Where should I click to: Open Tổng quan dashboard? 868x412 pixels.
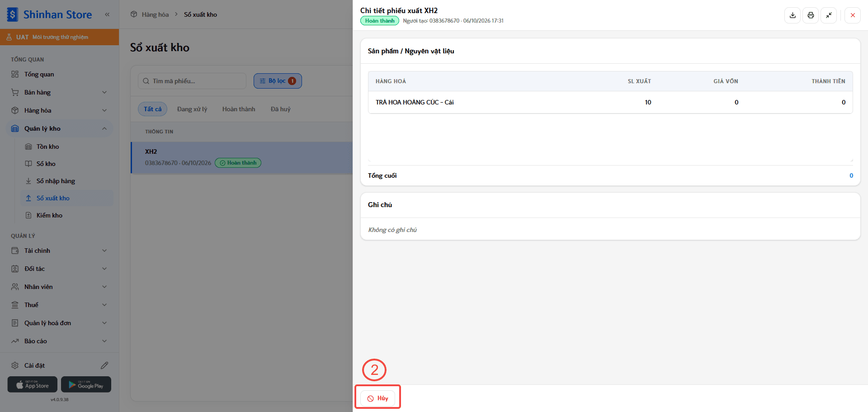(x=60, y=74)
